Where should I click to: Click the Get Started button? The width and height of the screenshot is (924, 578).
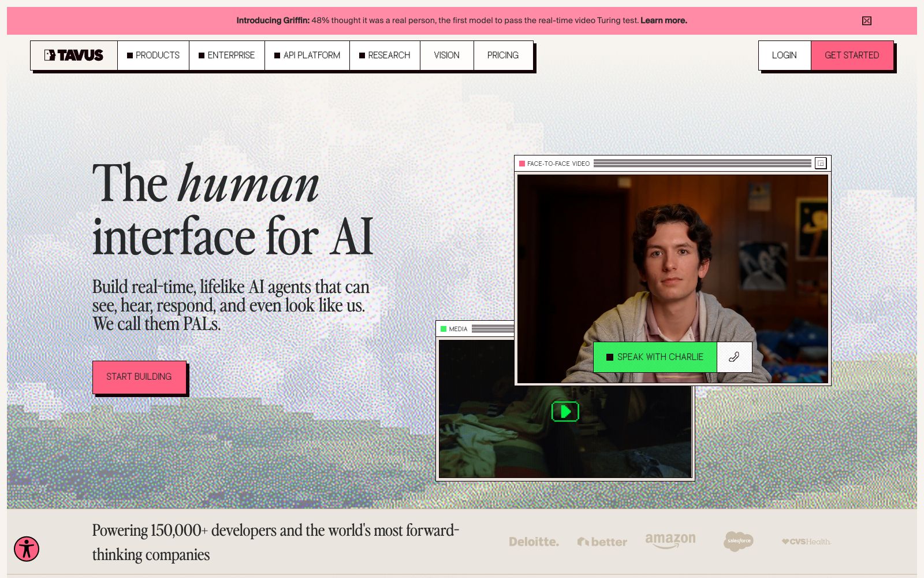[x=852, y=55]
